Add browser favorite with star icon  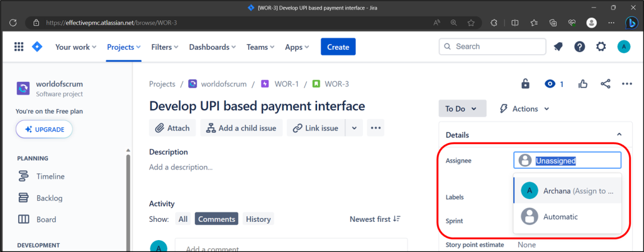(471, 23)
